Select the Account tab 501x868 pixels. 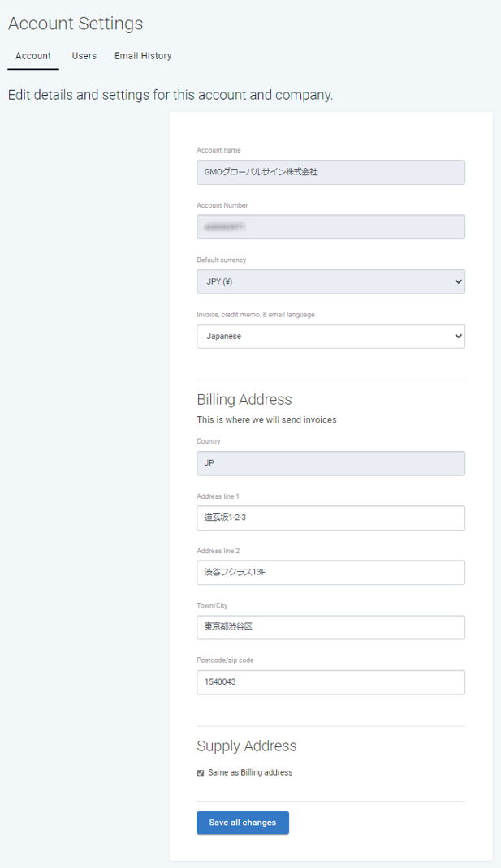coord(33,56)
